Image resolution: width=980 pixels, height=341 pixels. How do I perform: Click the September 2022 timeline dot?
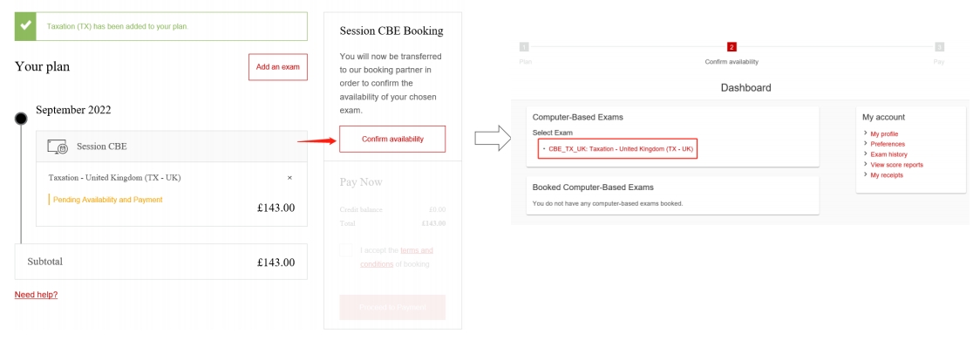pyautogui.click(x=21, y=119)
